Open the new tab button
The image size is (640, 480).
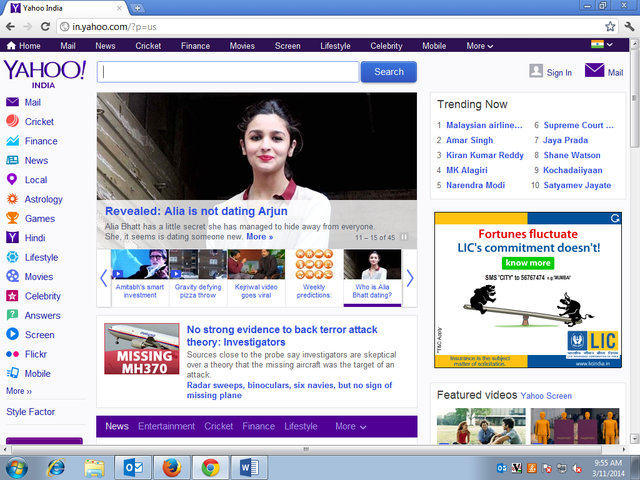pyautogui.click(x=138, y=8)
